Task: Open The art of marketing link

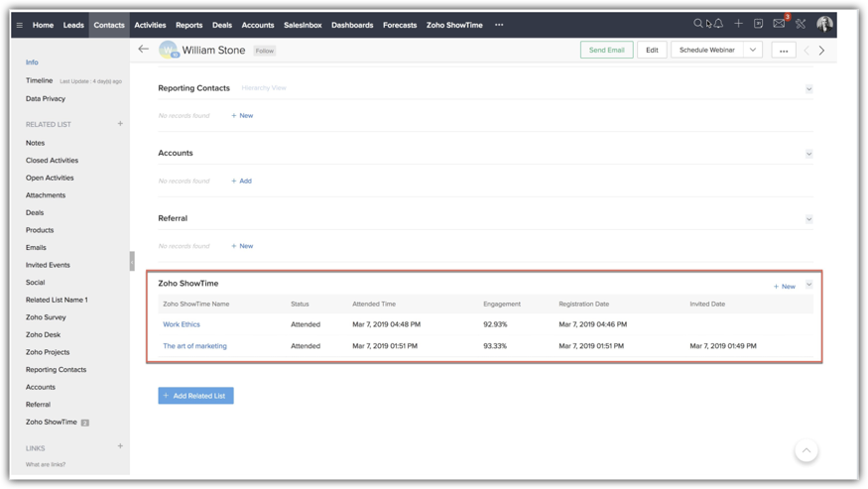Action: point(194,346)
